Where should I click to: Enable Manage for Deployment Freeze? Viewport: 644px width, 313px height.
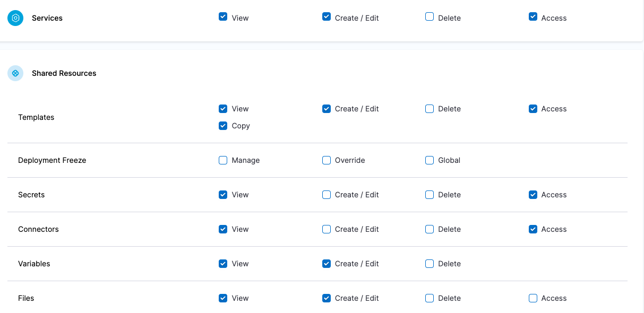tap(223, 160)
